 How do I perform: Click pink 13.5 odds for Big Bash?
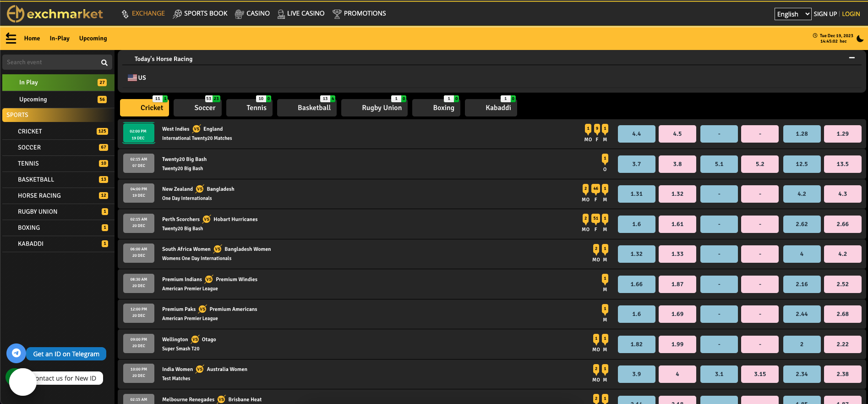[x=843, y=164]
